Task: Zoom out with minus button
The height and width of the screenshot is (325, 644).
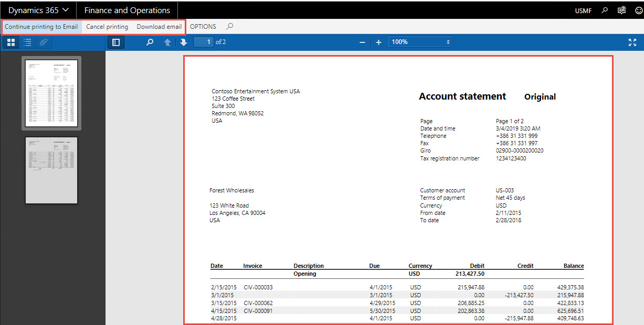Action: pos(362,42)
